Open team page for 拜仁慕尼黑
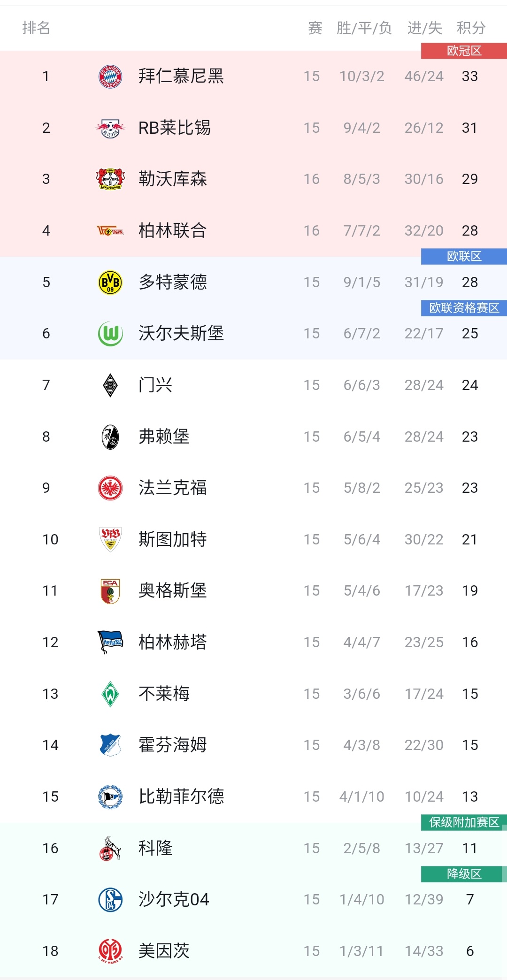 tap(181, 76)
